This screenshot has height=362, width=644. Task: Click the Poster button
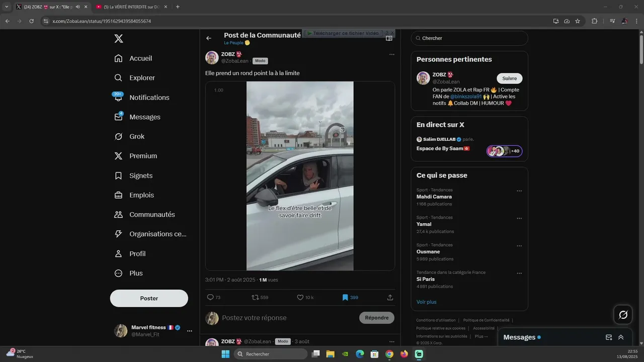149,298
